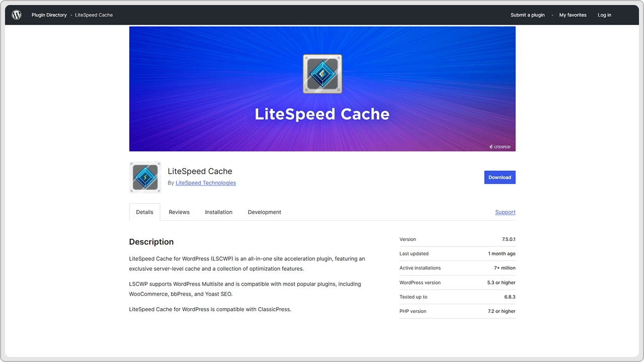Image resolution: width=644 pixels, height=362 pixels.
Task: Select the Development tab
Action: [x=264, y=212]
